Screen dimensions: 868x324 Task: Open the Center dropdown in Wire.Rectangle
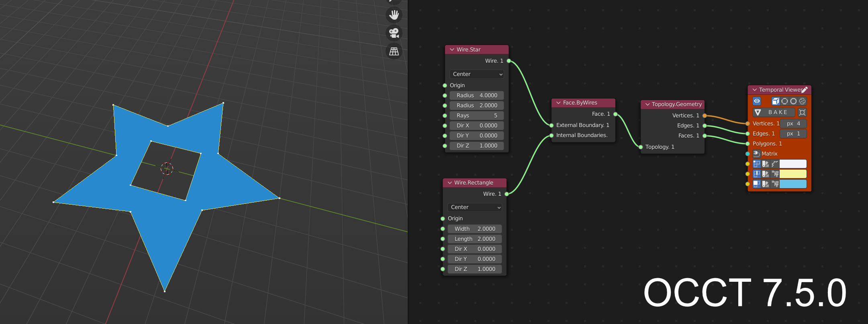[x=475, y=207]
